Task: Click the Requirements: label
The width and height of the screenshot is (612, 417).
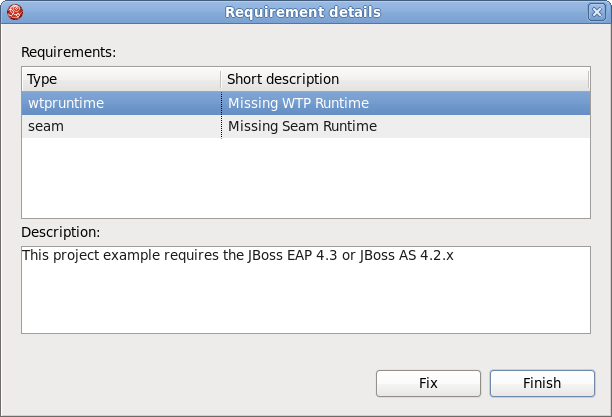Action: tap(69, 50)
